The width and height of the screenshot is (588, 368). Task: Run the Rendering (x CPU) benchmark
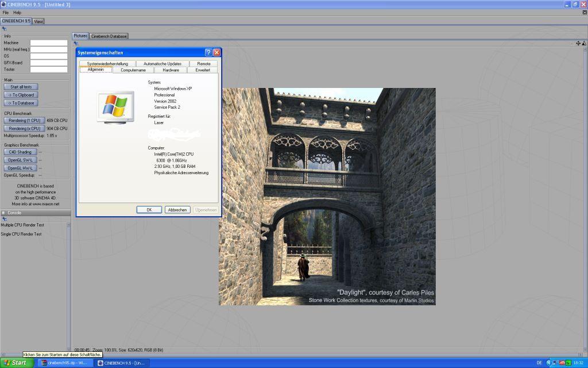point(24,128)
